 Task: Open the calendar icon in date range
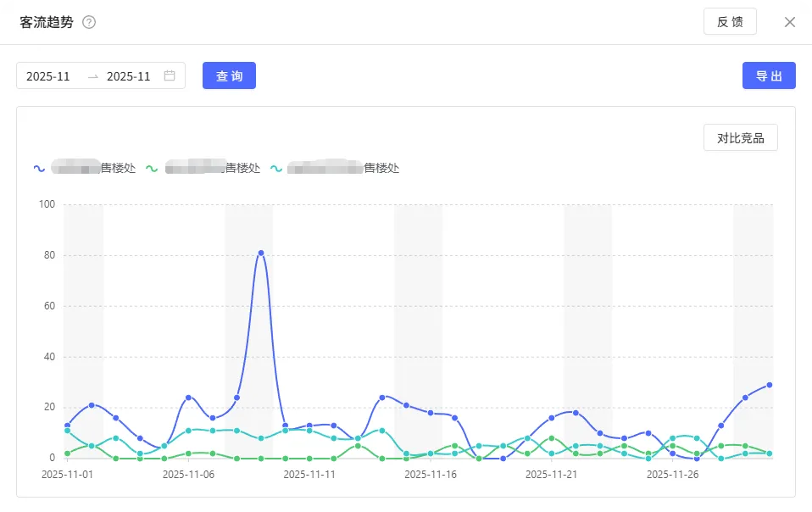click(x=170, y=75)
